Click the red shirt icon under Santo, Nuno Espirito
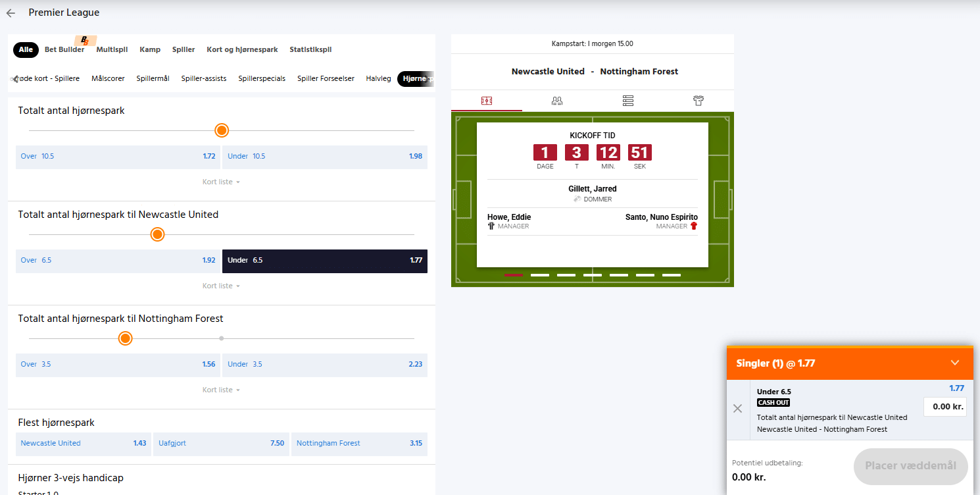 tap(694, 226)
